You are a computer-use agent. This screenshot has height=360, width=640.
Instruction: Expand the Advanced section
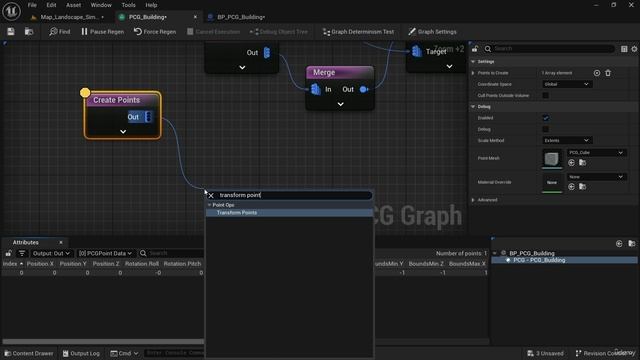[473, 200]
